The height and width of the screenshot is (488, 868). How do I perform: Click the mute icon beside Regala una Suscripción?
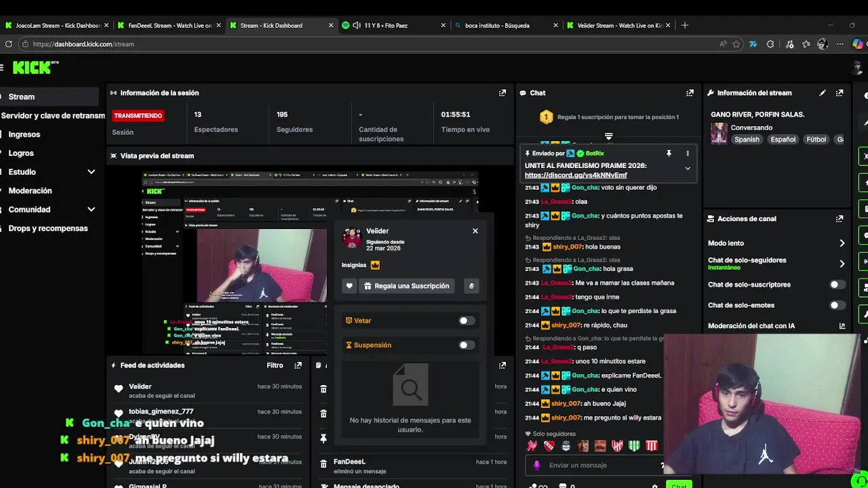[471, 286]
